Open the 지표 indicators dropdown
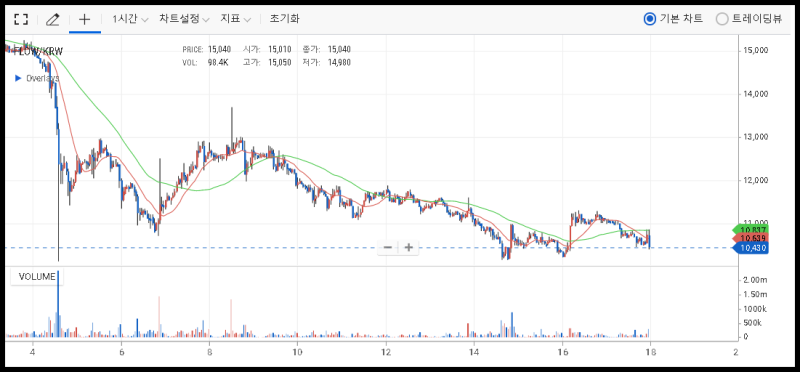The image size is (800, 372). pyautogui.click(x=235, y=19)
